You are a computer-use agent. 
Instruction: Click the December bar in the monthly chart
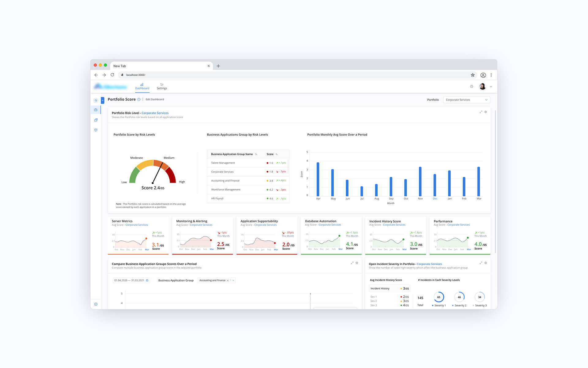point(435,185)
